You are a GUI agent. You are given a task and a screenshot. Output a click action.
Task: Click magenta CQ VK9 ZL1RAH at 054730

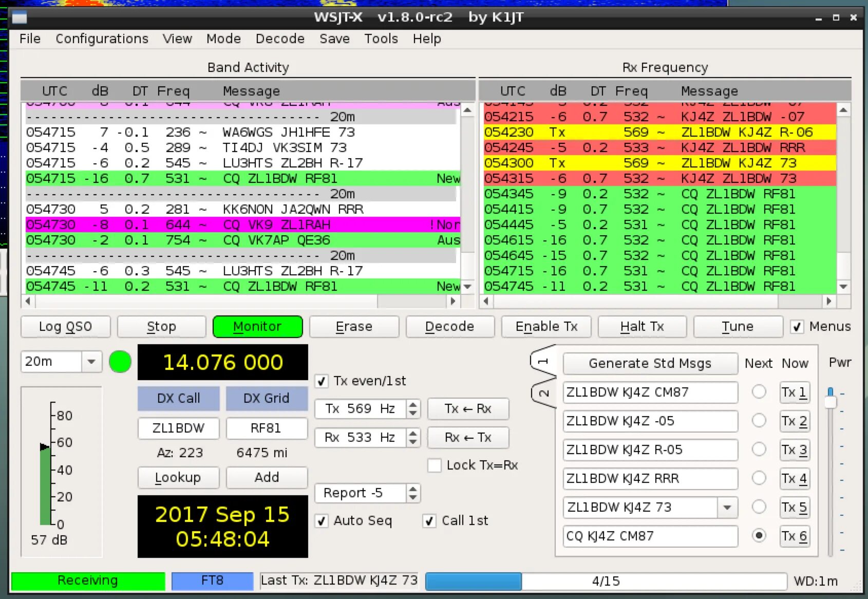coord(243,224)
